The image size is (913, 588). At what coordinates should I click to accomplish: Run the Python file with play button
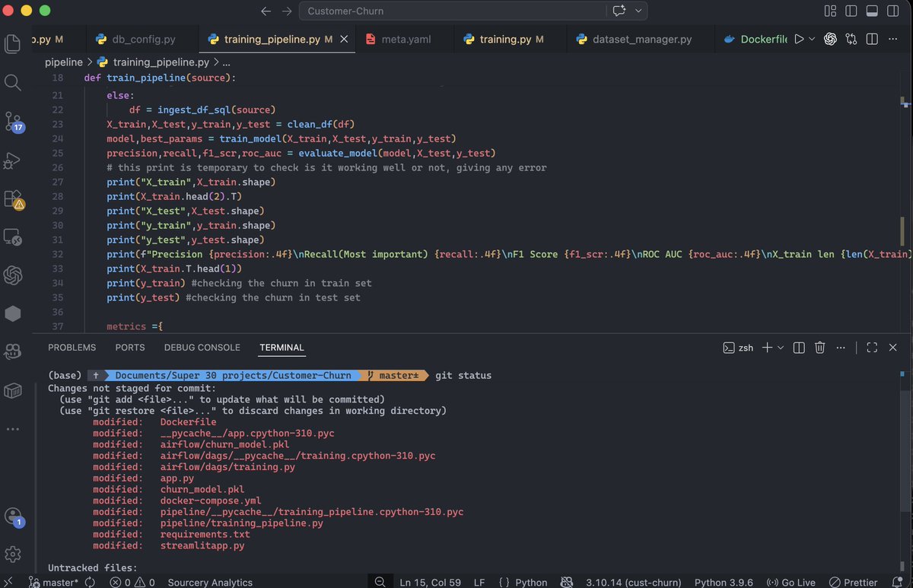tap(799, 39)
